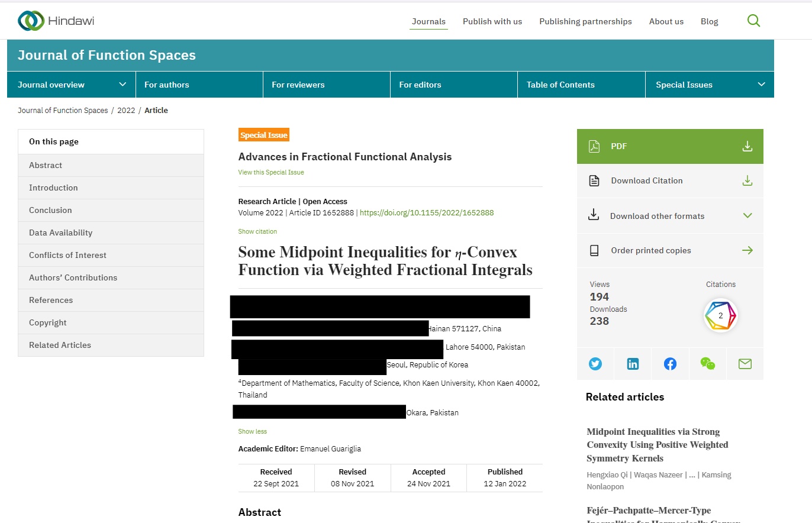Open the Journals menu item

tap(428, 21)
